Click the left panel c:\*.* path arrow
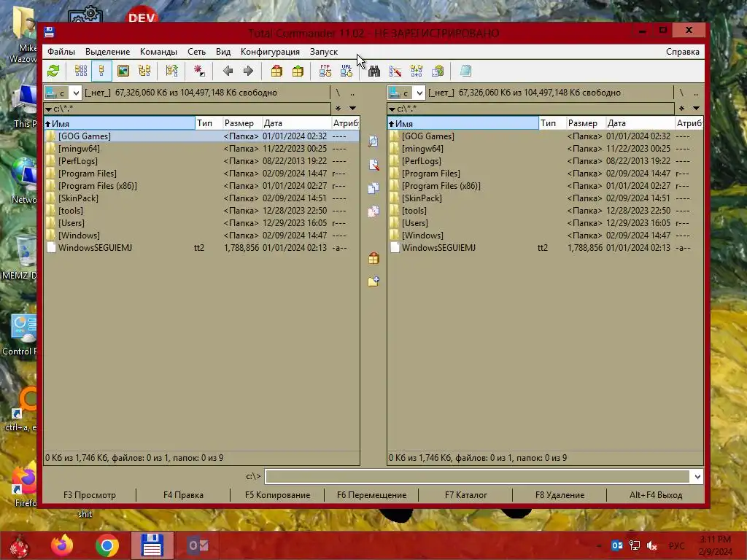747x560 pixels. (x=48, y=109)
